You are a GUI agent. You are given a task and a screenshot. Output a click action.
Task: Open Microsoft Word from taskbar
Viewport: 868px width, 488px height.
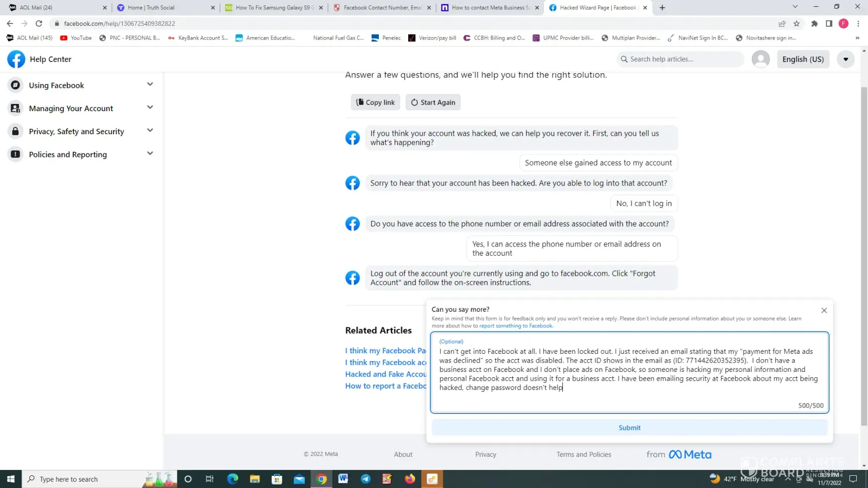tap(343, 479)
